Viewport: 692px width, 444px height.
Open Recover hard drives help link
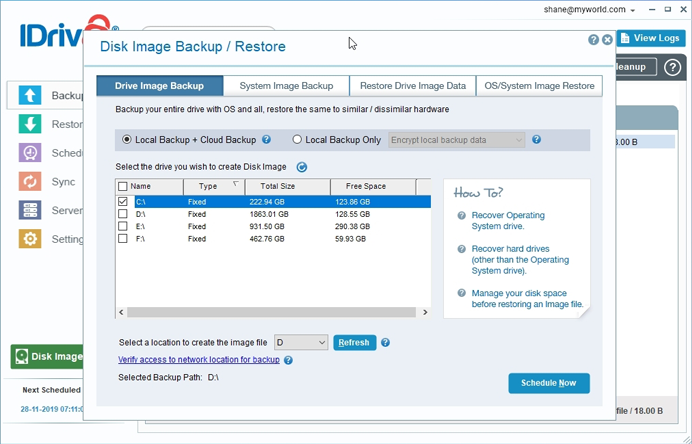pos(520,260)
